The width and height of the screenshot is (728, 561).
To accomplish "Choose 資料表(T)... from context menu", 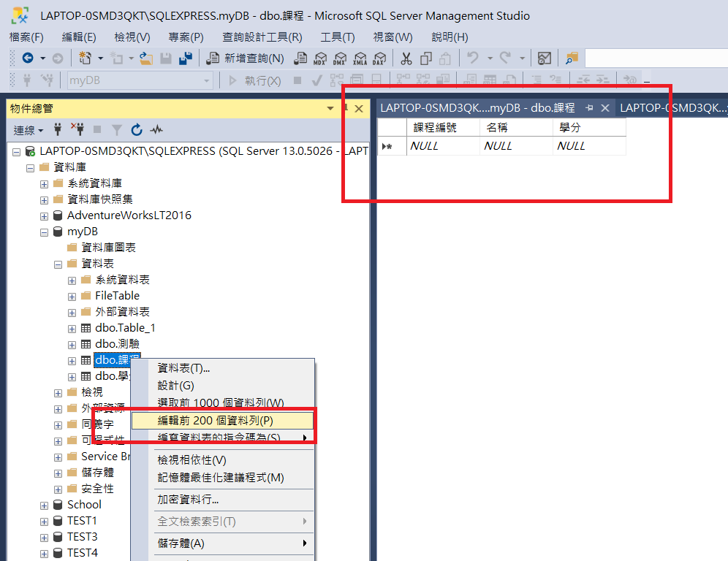I will pyautogui.click(x=222, y=368).
